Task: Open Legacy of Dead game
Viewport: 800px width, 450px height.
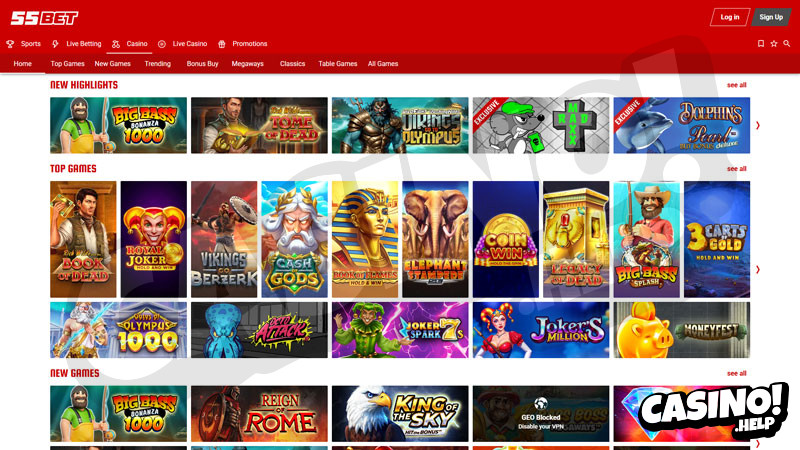Action: (x=576, y=239)
